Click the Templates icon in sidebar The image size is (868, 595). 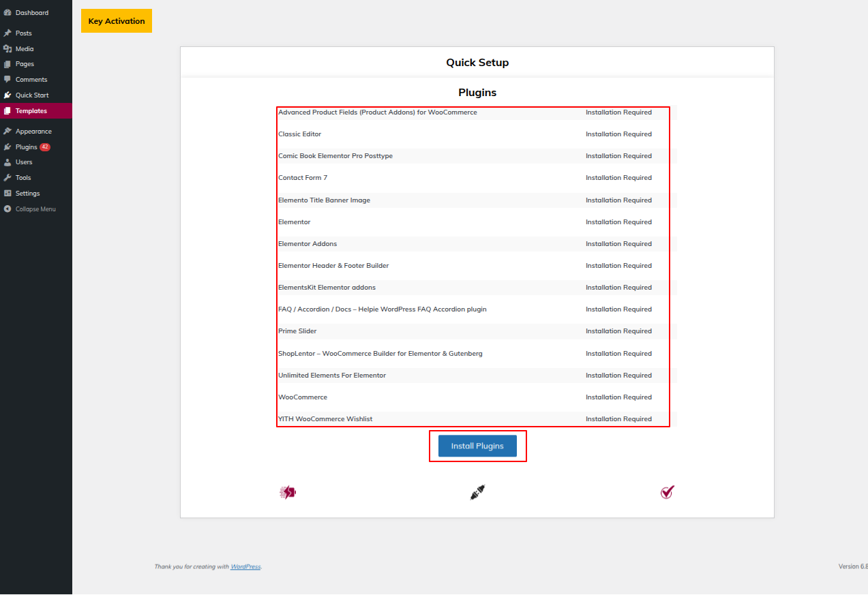tap(8, 111)
